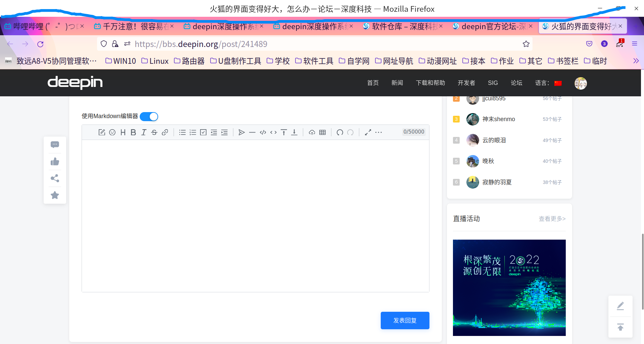Expand the editor to fullscreen mode
644x344 pixels.
click(x=368, y=132)
